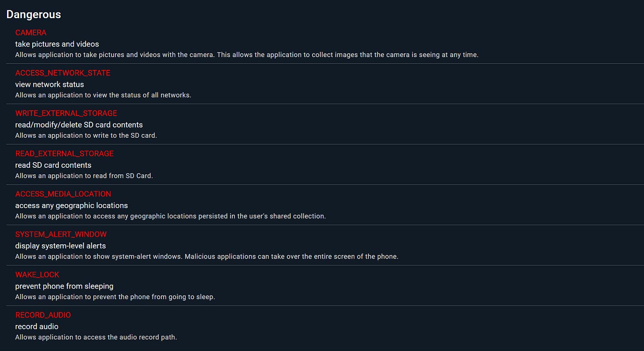The height and width of the screenshot is (351, 644).
Task: Click ACCESS_MEDIA_LOCATION permission name
Action: pyautogui.click(x=63, y=193)
